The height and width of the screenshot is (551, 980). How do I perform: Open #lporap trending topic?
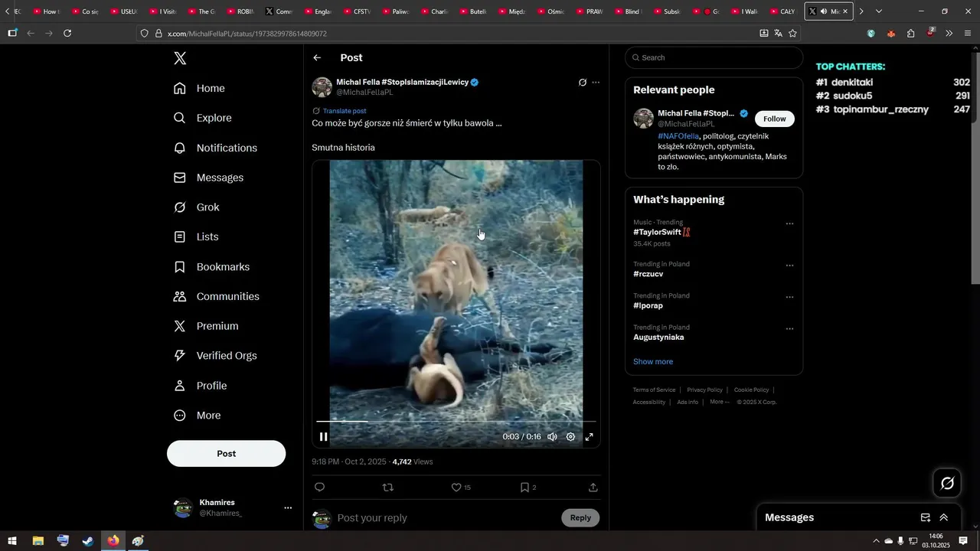point(648,305)
